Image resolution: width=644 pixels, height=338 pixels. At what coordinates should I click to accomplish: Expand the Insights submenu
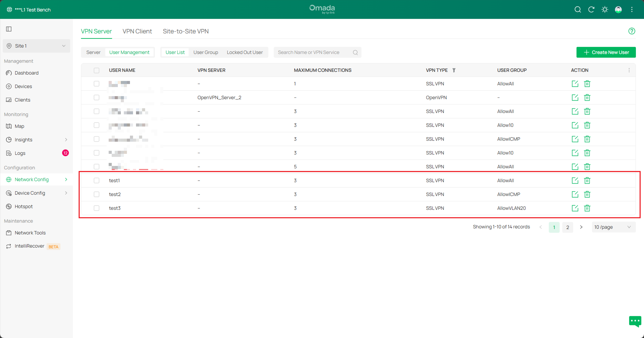point(66,140)
